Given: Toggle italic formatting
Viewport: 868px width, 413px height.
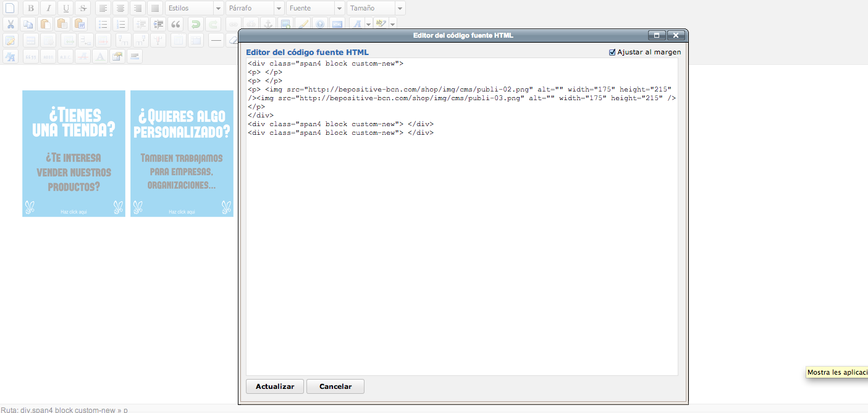Looking at the screenshot, I should [48, 8].
